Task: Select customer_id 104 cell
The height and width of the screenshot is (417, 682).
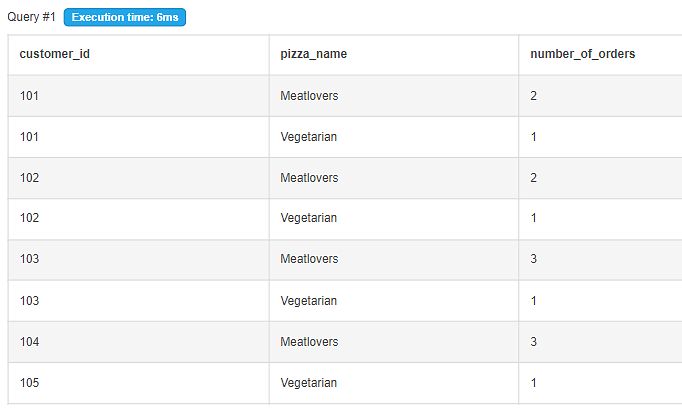Action: pos(29,342)
